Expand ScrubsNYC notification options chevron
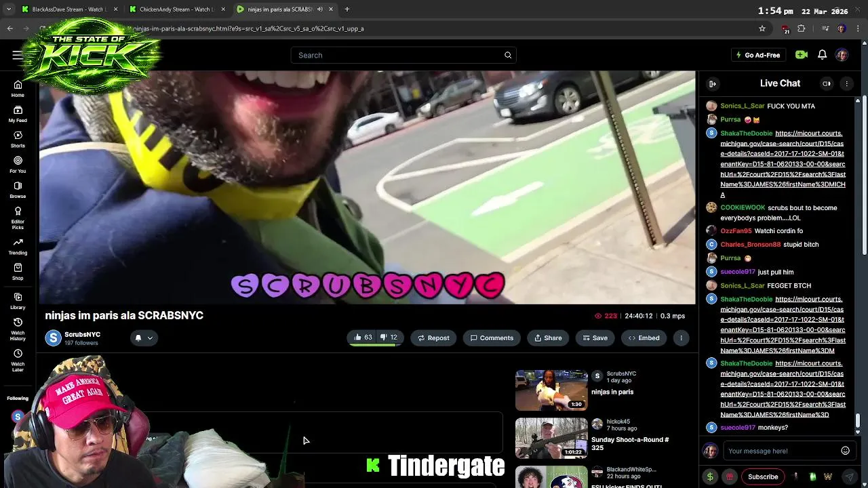Viewport: 868px width, 488px height. (x=150, y=338)
